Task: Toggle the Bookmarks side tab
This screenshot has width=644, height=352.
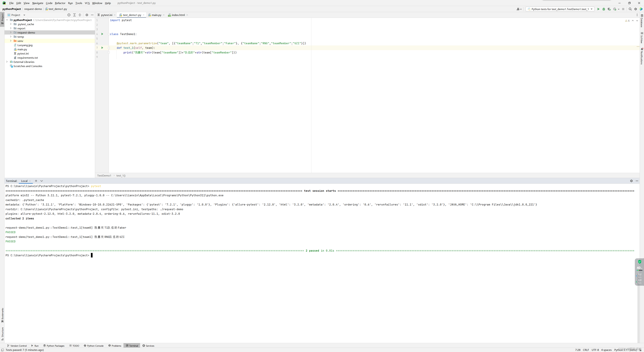Action: pos(2,315)
